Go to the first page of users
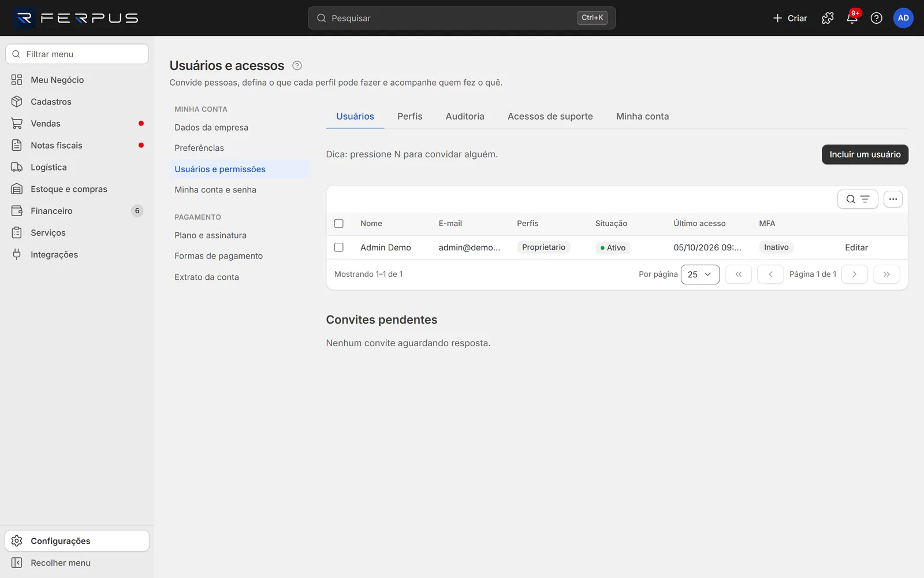 click(738, 274)
